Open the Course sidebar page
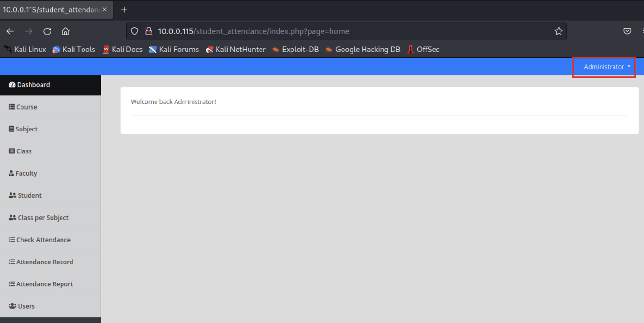Viewport: 644px width, 323px height. (26, 107)
